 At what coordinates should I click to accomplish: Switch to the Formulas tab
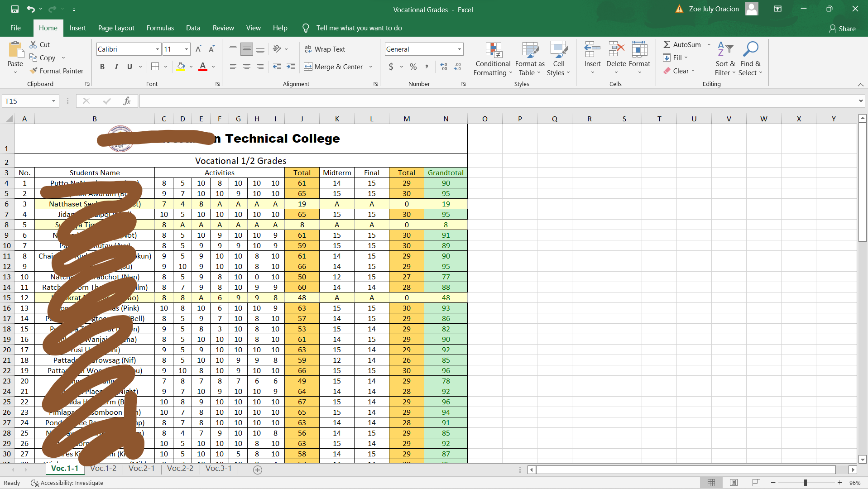tap(160, 28)
